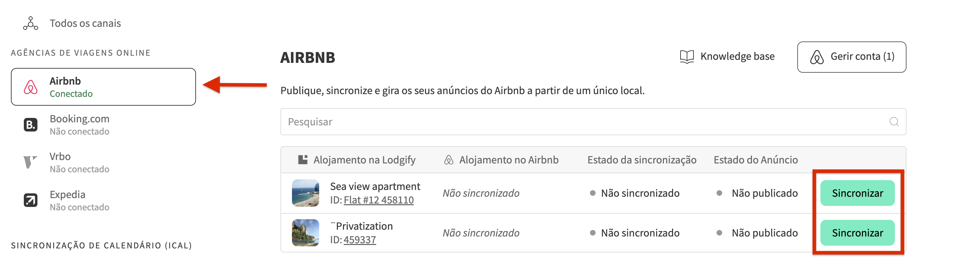
Task: Open listing ID Flat #12 458110
Action: point(378,199)
